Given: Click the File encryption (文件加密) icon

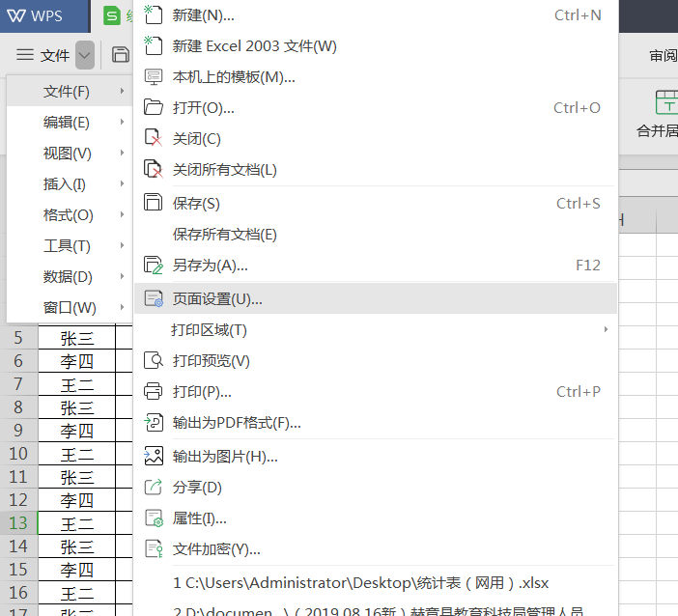Looking at the screenshot, I should (153, 549).
